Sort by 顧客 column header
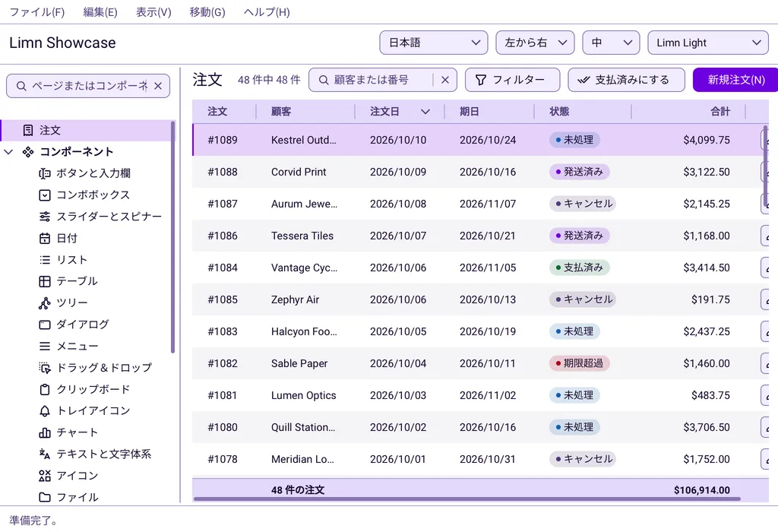 [305, 112]
